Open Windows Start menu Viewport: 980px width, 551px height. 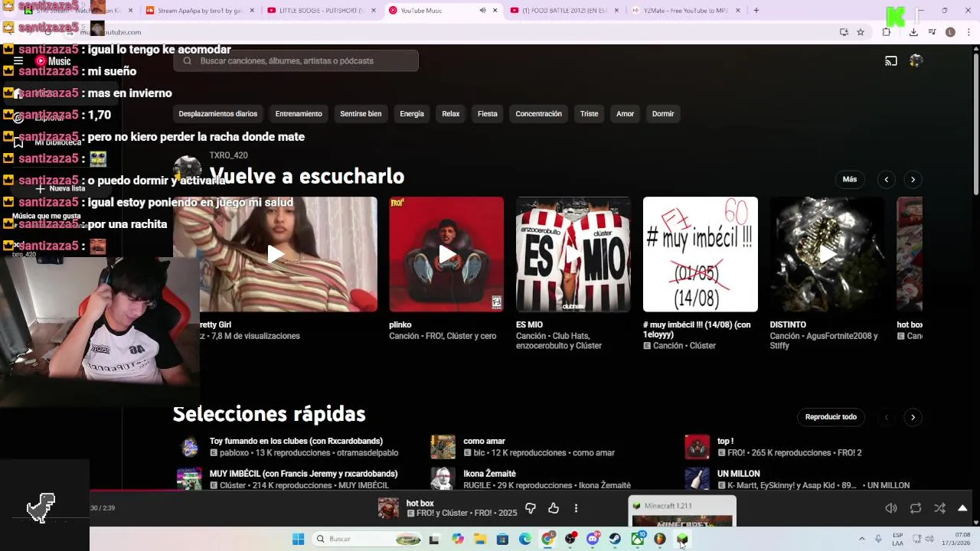tap(299, 540)
